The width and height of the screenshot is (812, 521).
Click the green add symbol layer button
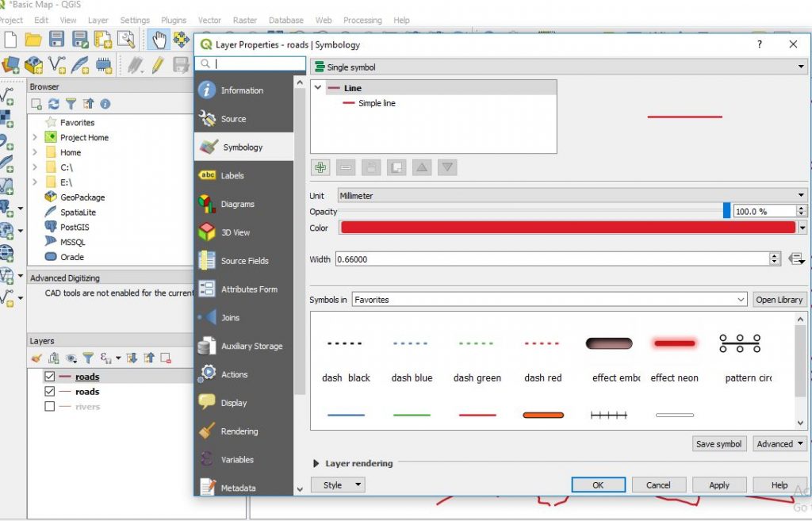coord(320,167)
